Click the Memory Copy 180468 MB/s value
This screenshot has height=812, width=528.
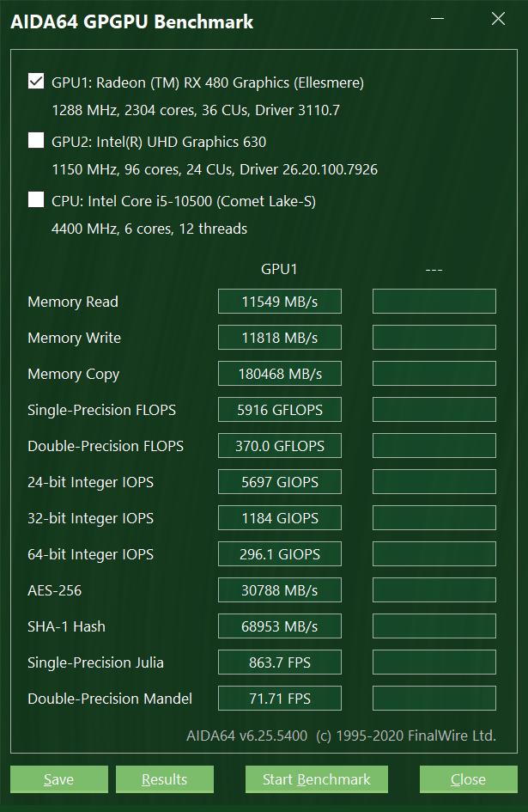[x=280, y=374]
